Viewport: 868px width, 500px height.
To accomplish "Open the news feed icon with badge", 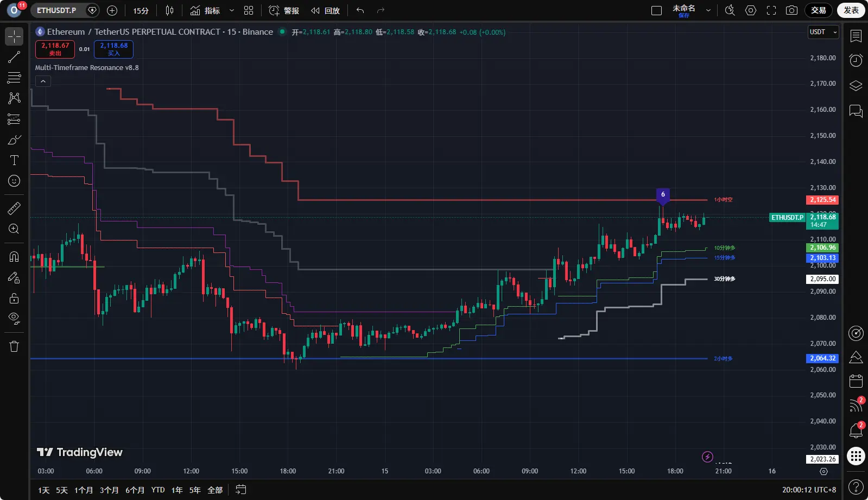I will click(856, 406).
